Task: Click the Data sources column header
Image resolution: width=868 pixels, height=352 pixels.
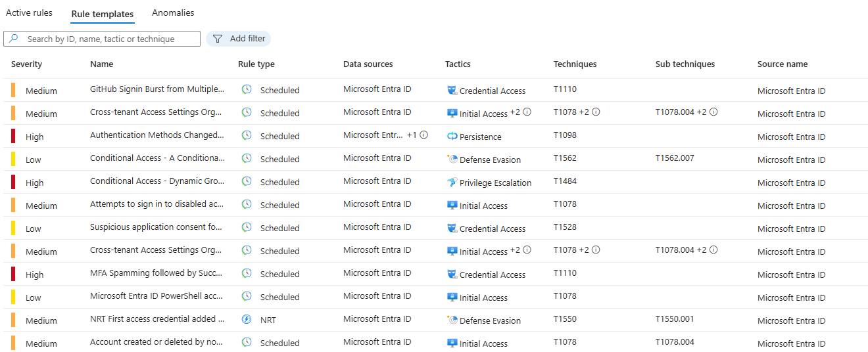Action: (x=368, y=64)
